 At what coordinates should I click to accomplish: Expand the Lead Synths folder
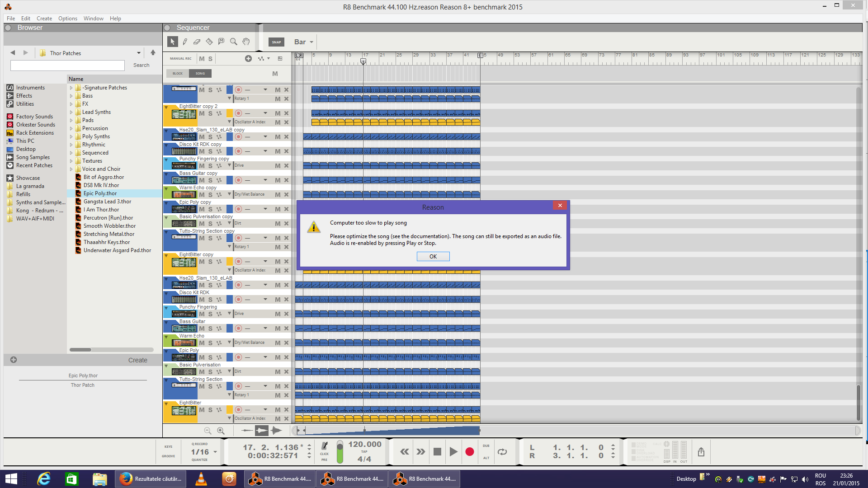pos(71,112)
